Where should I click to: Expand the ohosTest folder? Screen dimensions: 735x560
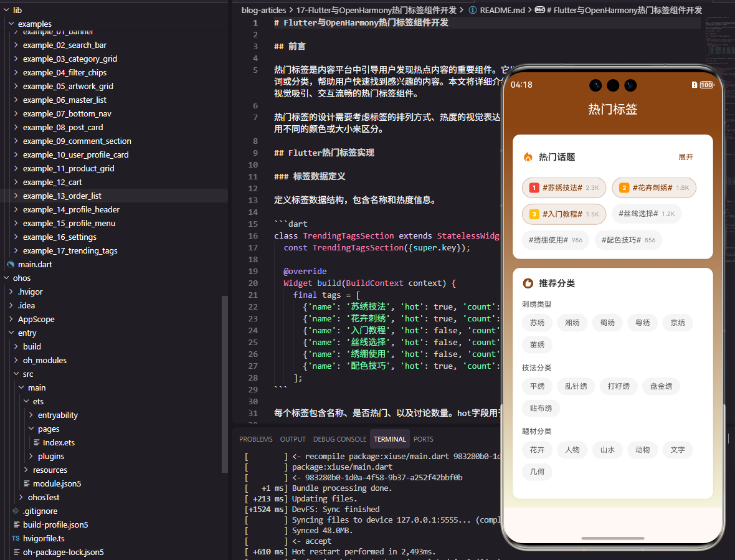(21, 497)
